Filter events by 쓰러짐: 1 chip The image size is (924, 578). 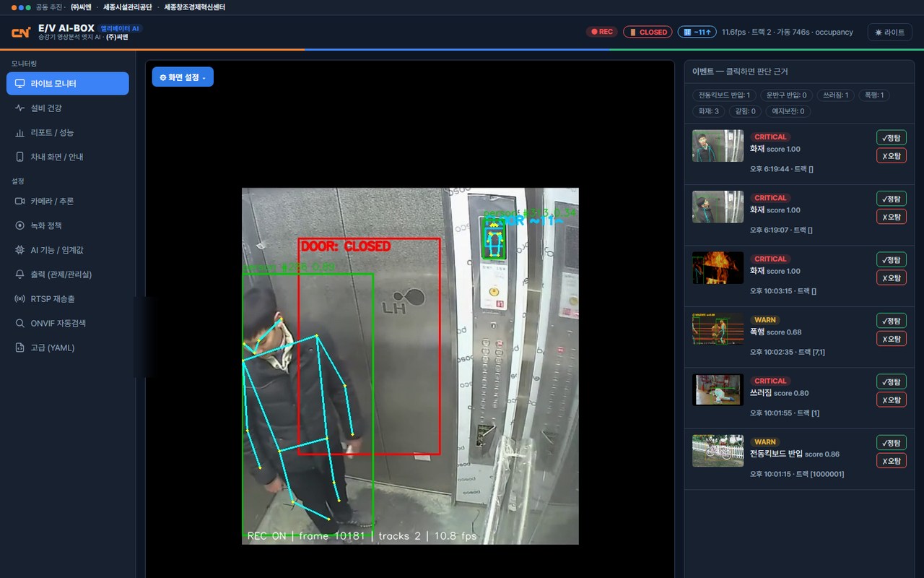click(x=835, y=95)
